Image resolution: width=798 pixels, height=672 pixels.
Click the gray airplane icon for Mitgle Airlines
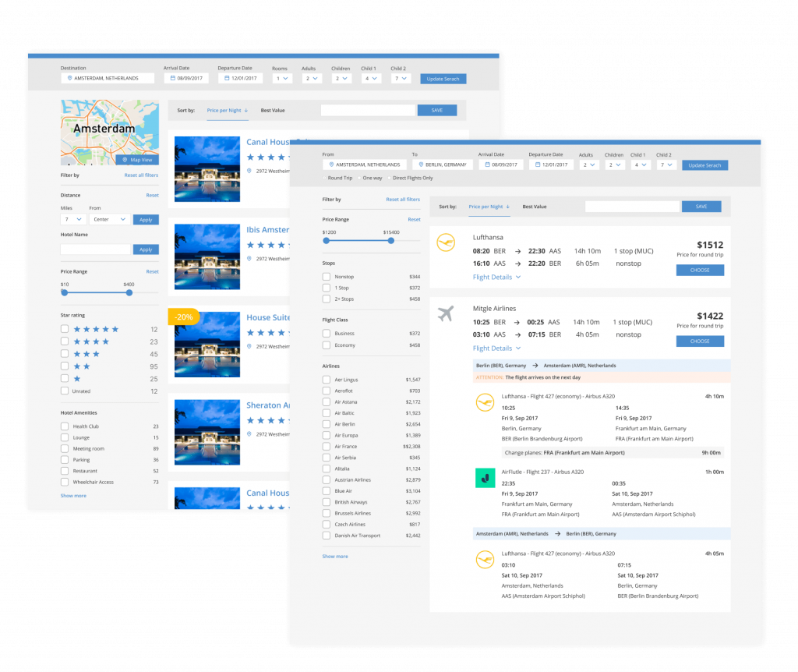click(x=445, y=315)
